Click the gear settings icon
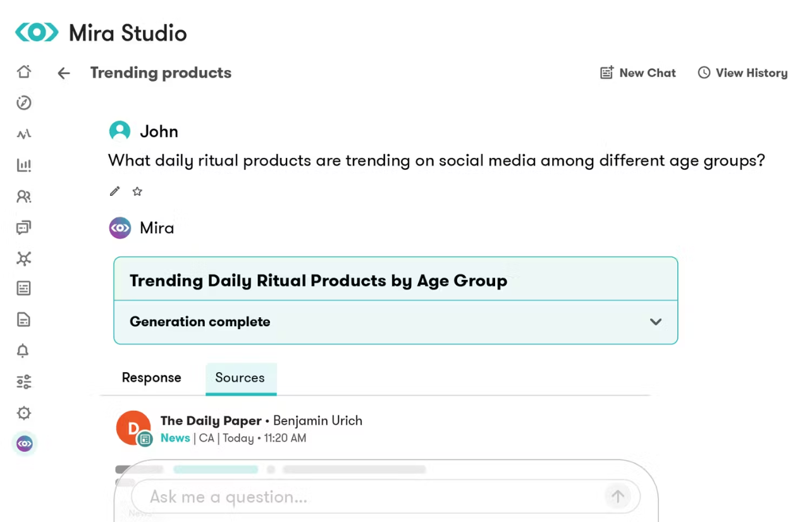Image resolution: width=812 pixels, height=522 pixels. coord(24,413)
